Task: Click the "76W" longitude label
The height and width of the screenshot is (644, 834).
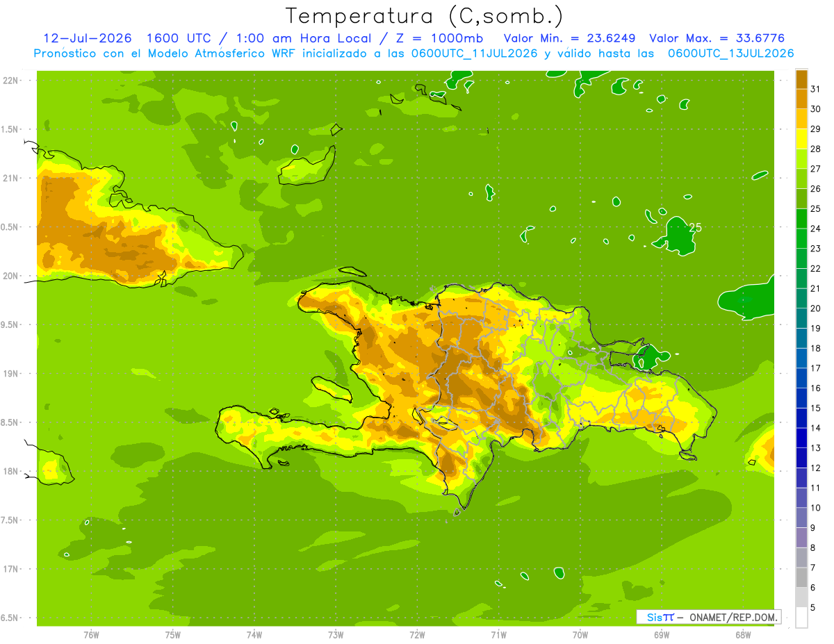Action: 91,634
